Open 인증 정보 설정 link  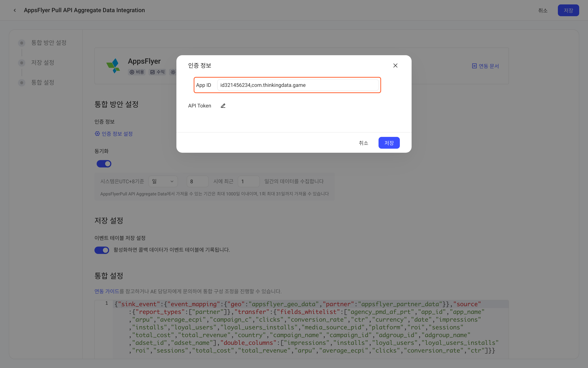114,134
